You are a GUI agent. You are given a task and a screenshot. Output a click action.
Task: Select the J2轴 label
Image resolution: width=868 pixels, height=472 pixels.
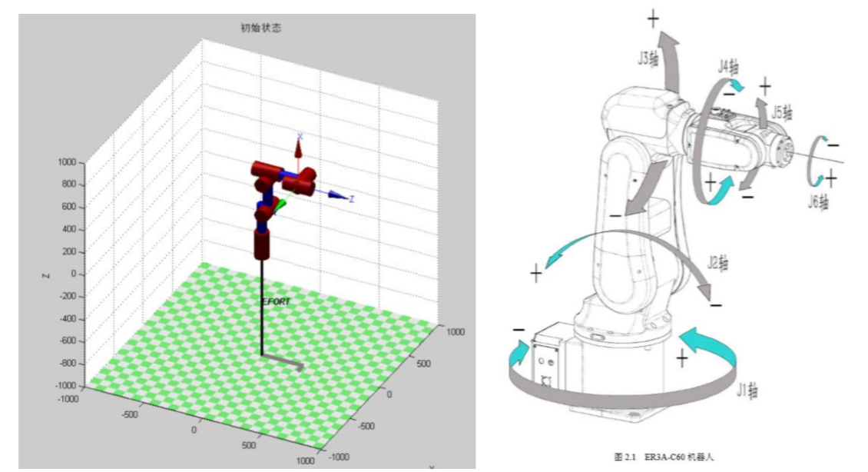coord(718,262)
